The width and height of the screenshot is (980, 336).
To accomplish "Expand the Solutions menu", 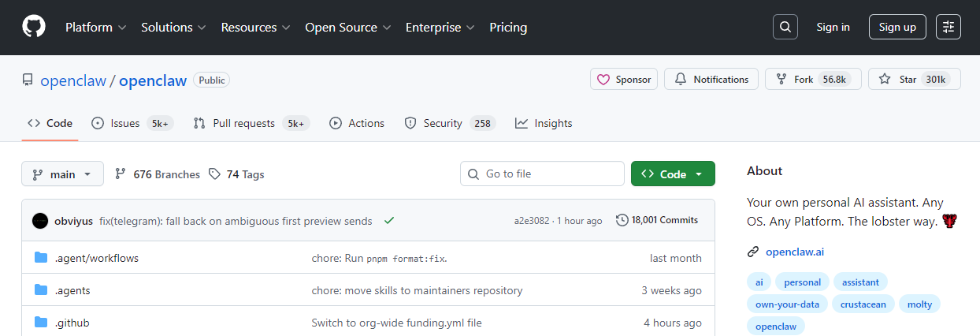I will [x=174, y=27].
